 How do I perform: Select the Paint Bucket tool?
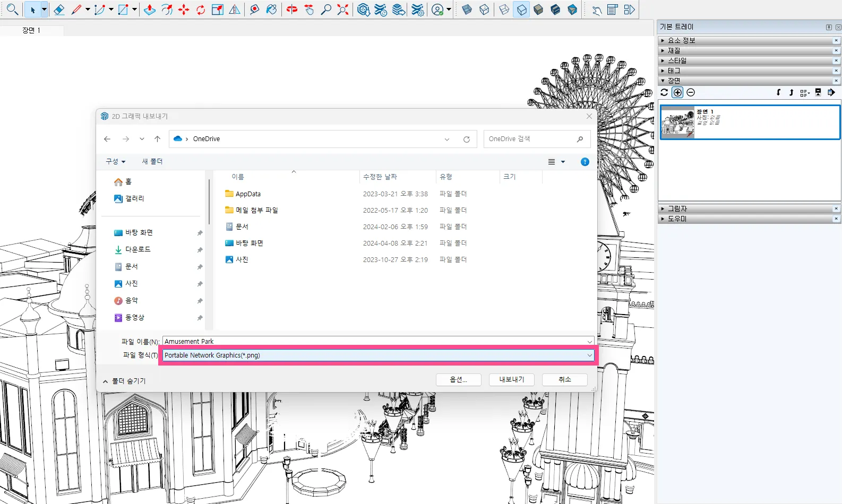click(x=271, y=10)
